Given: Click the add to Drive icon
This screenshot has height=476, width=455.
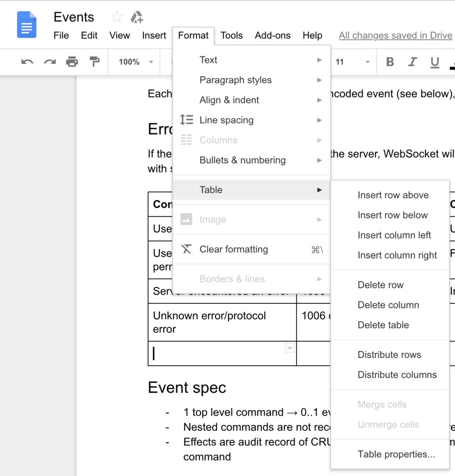Looking at the screenshot, I should (137, 18).
